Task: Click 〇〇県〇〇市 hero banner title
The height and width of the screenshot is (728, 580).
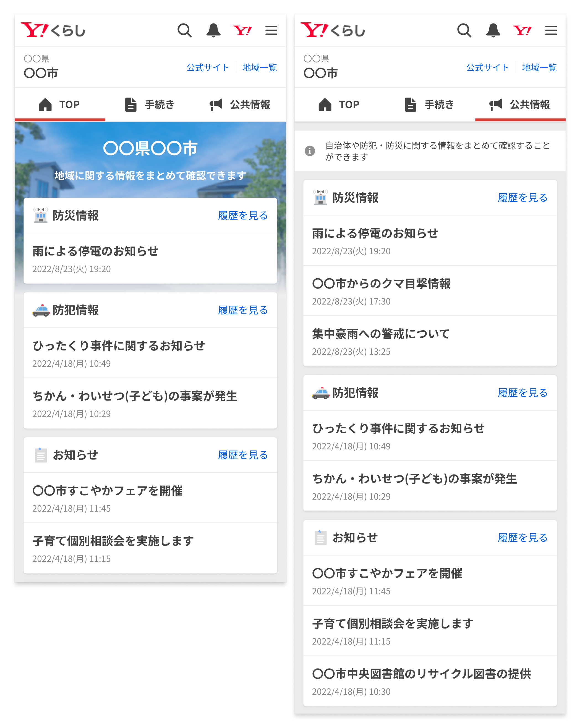Action: [150, 148]
